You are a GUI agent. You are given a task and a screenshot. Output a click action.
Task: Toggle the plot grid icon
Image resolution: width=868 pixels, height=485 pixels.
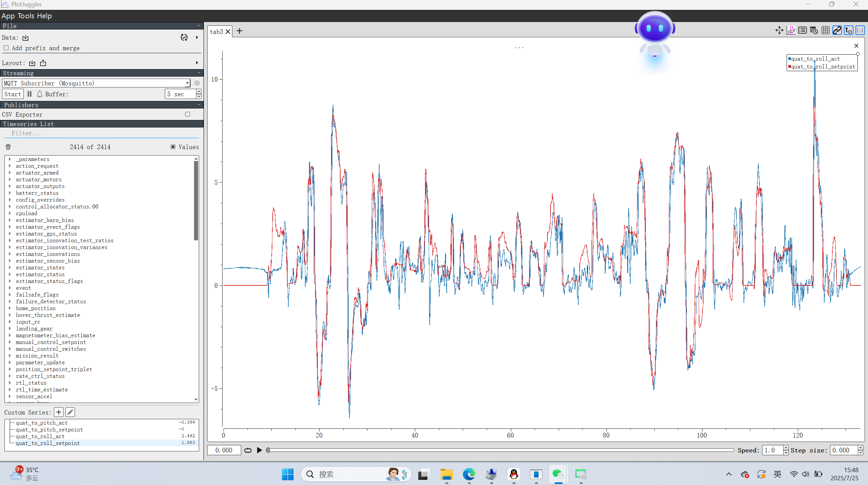coord(825,31)
